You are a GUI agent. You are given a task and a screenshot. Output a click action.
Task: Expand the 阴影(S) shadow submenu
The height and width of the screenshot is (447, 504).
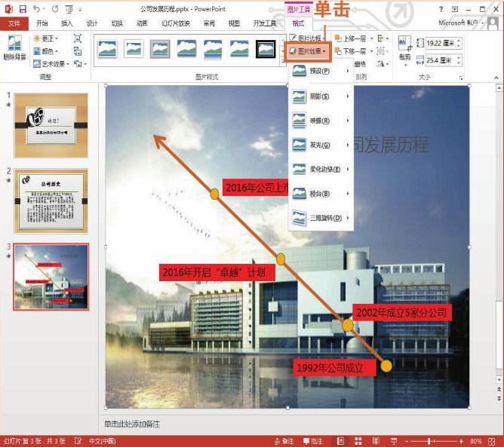[x=321, y=96]
